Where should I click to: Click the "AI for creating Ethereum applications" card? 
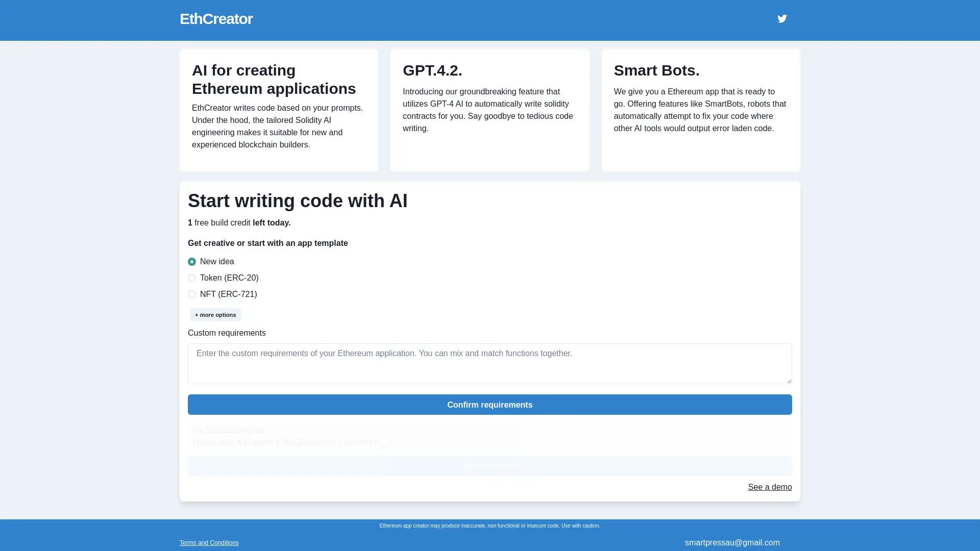(279, 110)
